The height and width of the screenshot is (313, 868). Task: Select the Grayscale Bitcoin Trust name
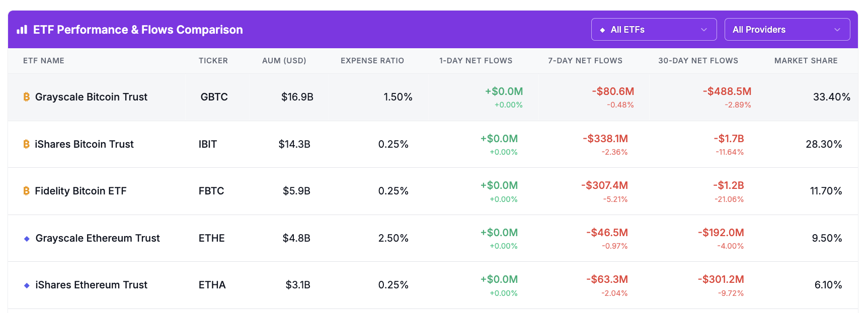91,97
